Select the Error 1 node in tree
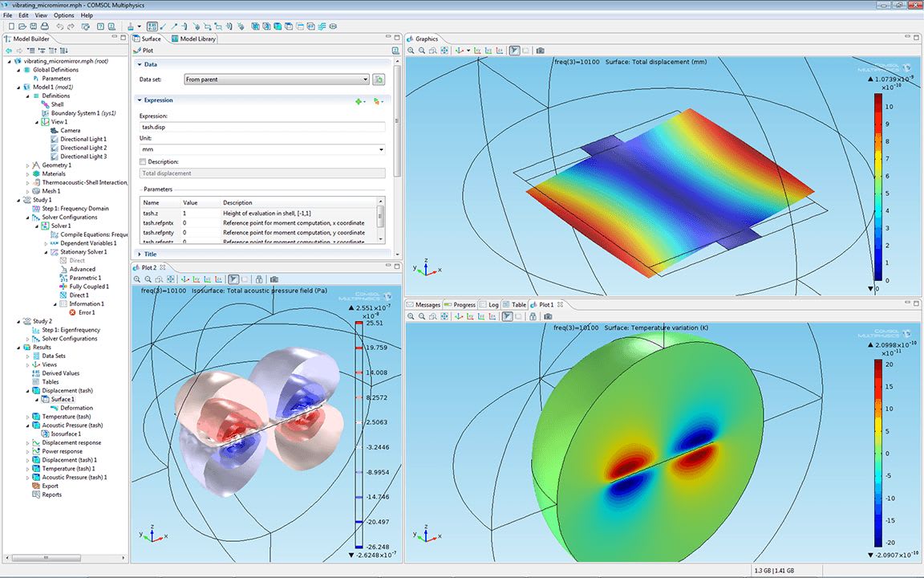Screen dimensions: 924x578 82,312
